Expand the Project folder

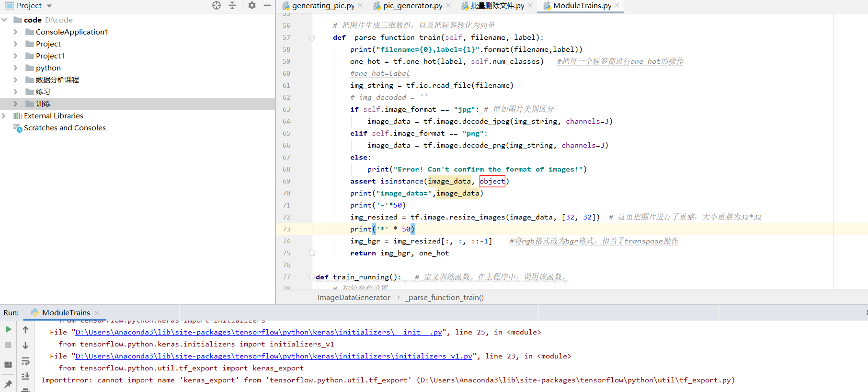pyautogui.click(x=15, y=44)
